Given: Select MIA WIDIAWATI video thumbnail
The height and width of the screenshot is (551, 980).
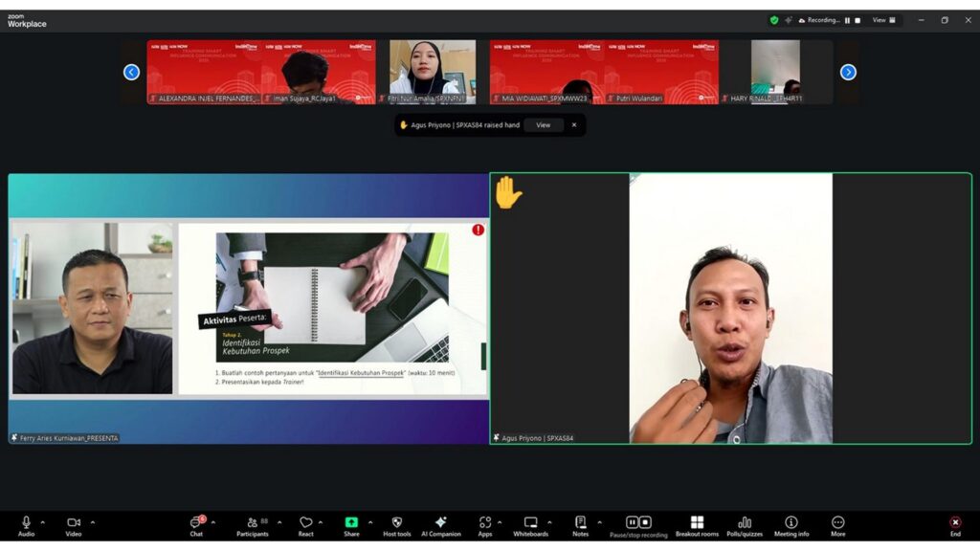Looking at the screenshot, I should 546,72.
